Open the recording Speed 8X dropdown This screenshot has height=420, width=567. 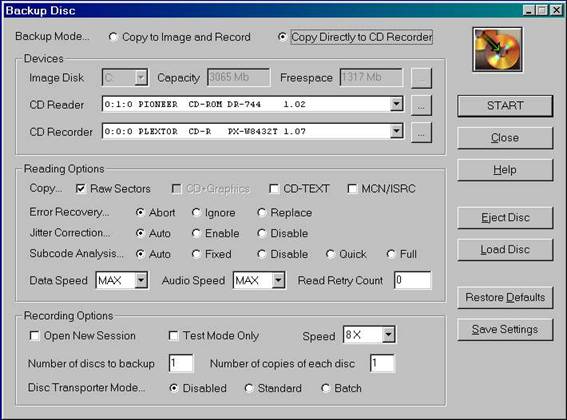coord(388,335)
